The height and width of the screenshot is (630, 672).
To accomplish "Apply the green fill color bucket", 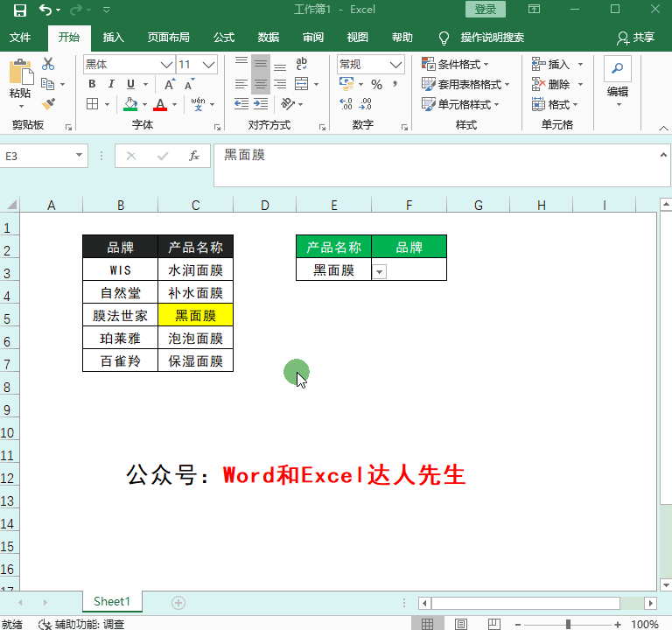I will [x=130, y=104].
